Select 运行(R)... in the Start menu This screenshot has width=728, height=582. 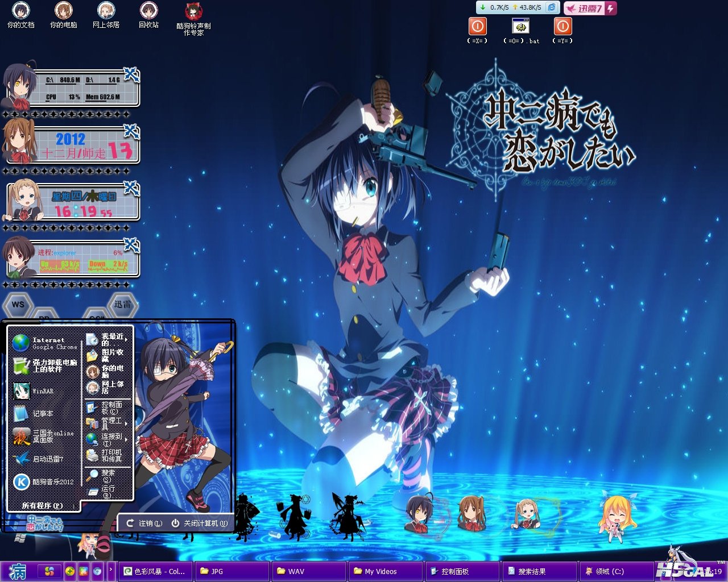[x=107, y=492]
